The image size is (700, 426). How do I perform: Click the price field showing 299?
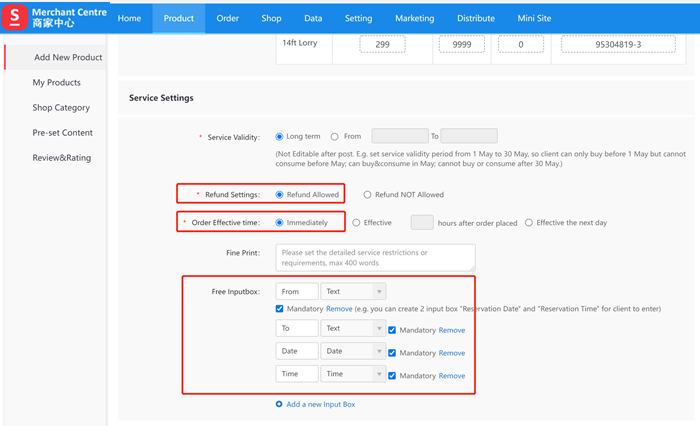pyautogui.click(x=383, y=44)
